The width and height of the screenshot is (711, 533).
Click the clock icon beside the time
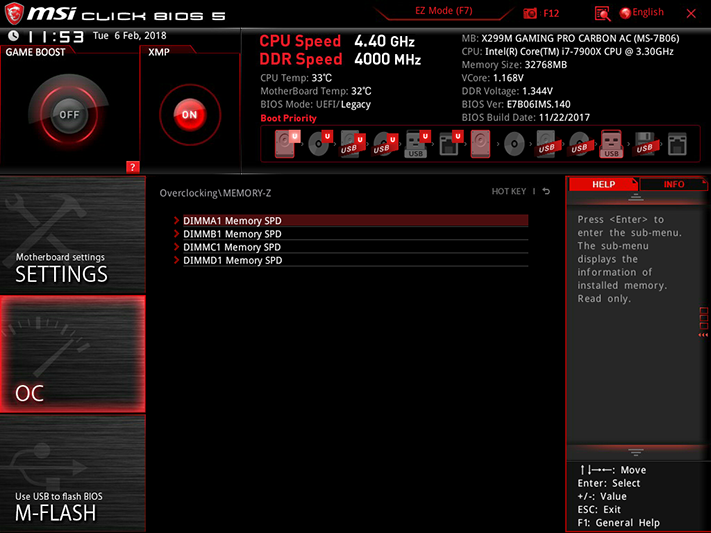coord(14,35)
